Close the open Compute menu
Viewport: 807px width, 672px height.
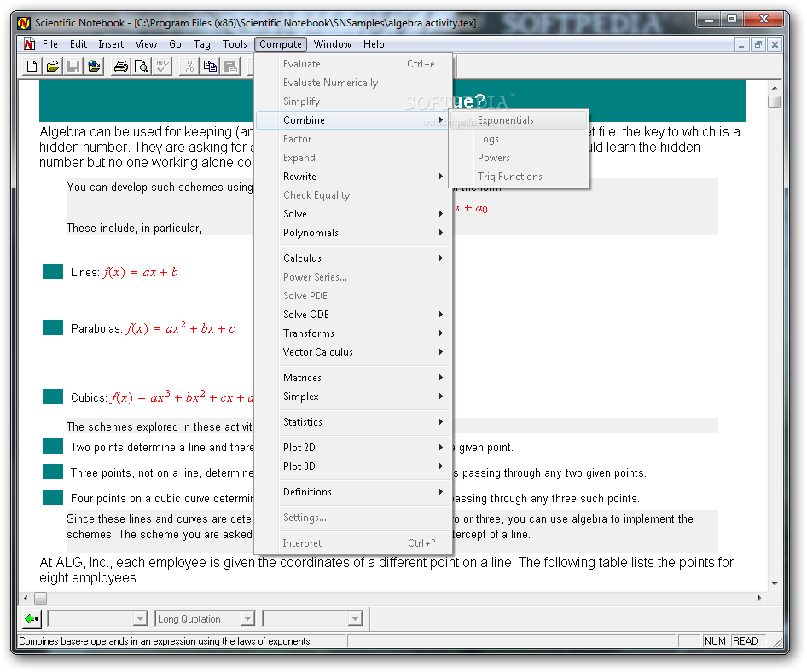(281, 44)
